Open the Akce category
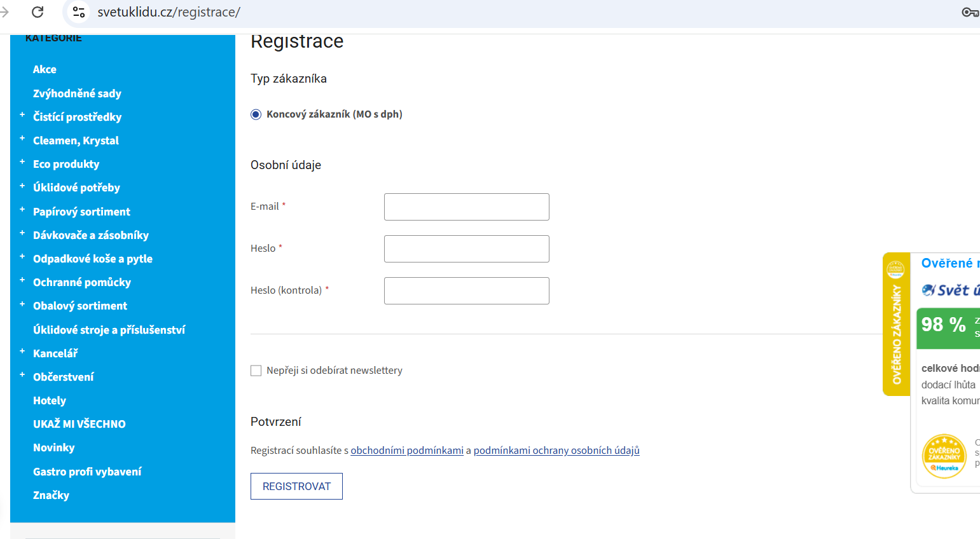The height and width of the screenshot is (539, 980). [x=45, y=69]
